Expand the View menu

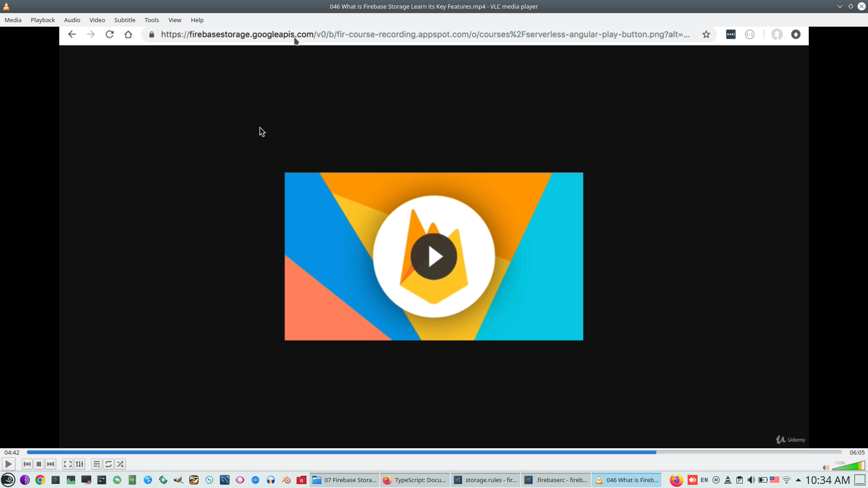tap(175, 20)
